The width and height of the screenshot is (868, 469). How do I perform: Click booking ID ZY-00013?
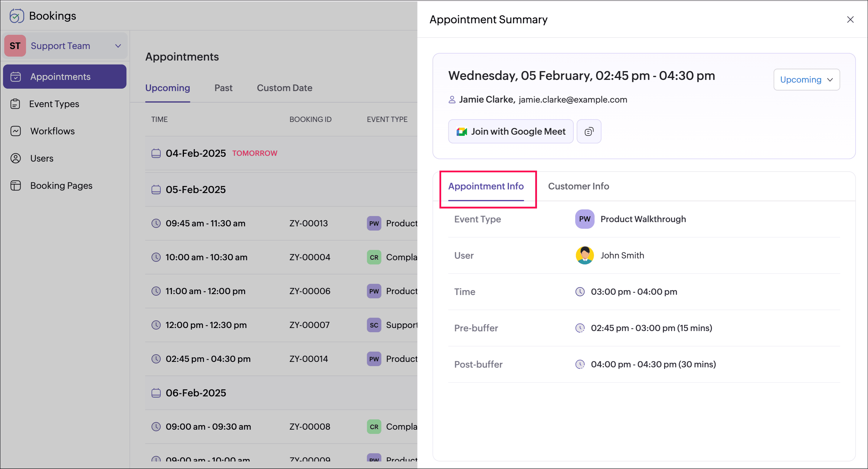pyautogui.click(x=309, y=223)
